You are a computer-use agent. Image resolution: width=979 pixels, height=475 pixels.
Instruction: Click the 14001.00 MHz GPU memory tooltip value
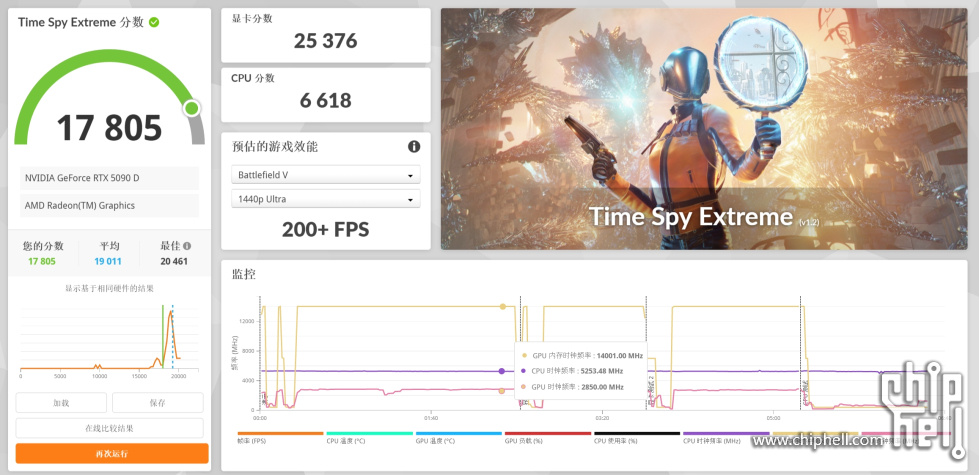coord(619,356)
